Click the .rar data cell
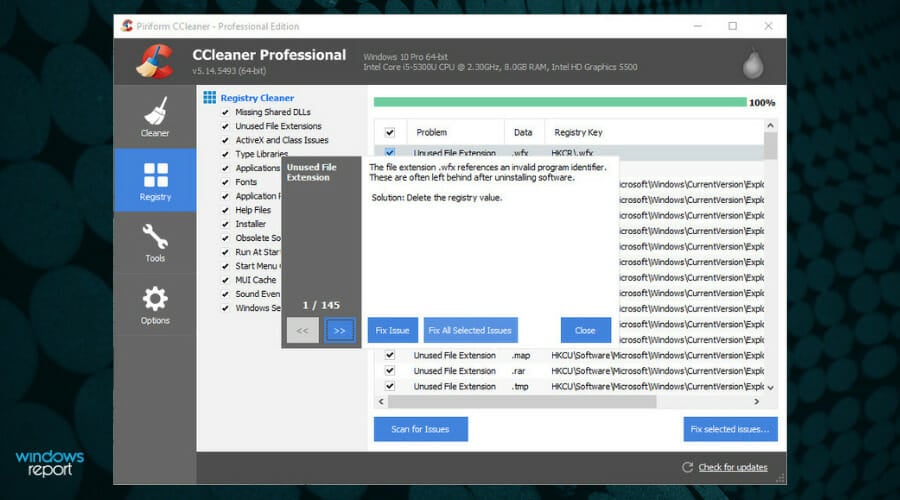The width and height of the screenshot is (900, 500). [518, 371]
